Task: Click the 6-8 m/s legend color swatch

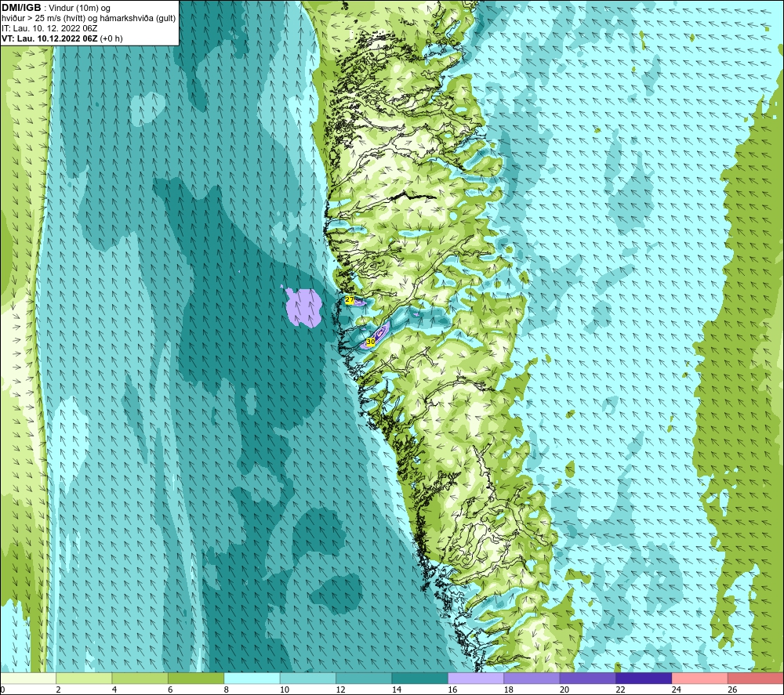Action: point(196,678)
